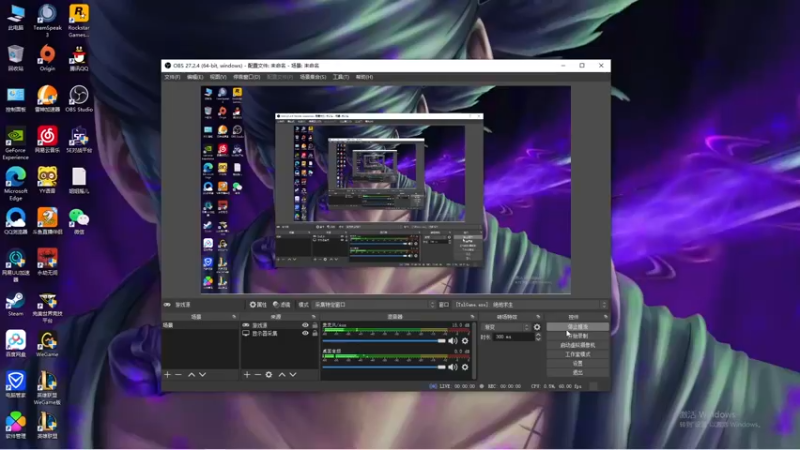Screen dimensions: 800x450
Task: Pop out the Controls dock panel
Action: click(606, 317)
